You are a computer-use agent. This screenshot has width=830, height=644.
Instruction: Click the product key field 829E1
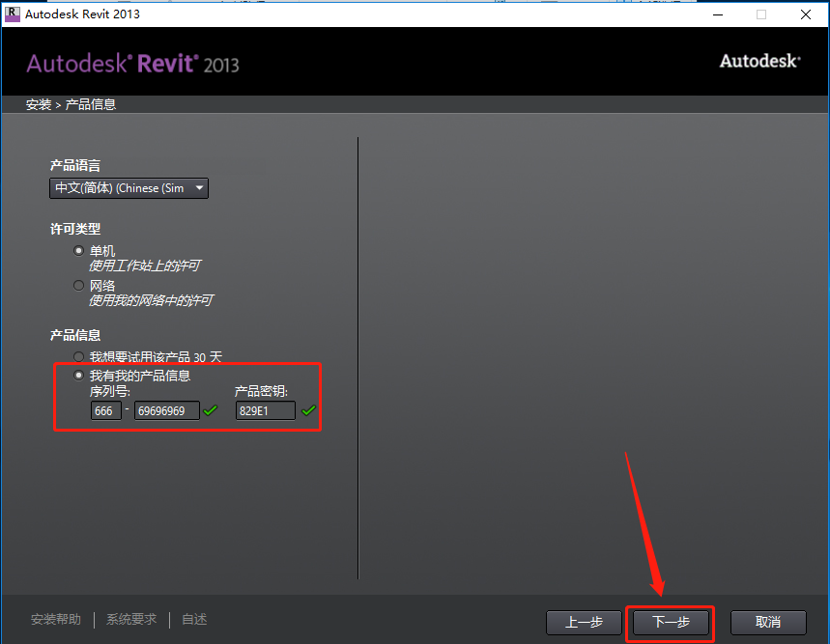click(x=265, y=411)
